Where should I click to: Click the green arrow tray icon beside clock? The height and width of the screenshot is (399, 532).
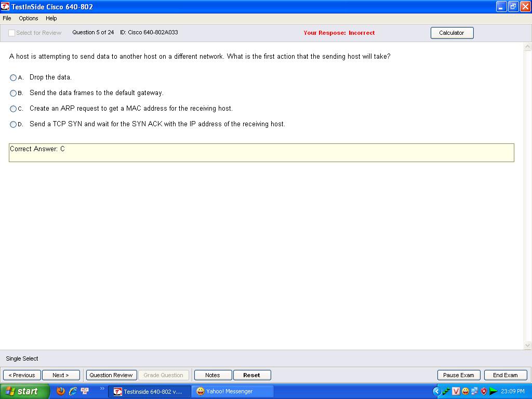point(493,391)
